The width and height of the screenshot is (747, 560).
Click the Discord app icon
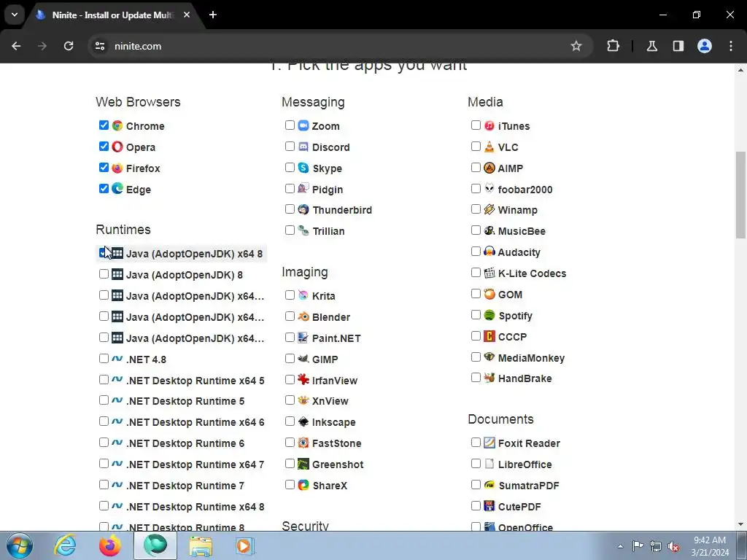pyautogui.click(x=303, y=147)
